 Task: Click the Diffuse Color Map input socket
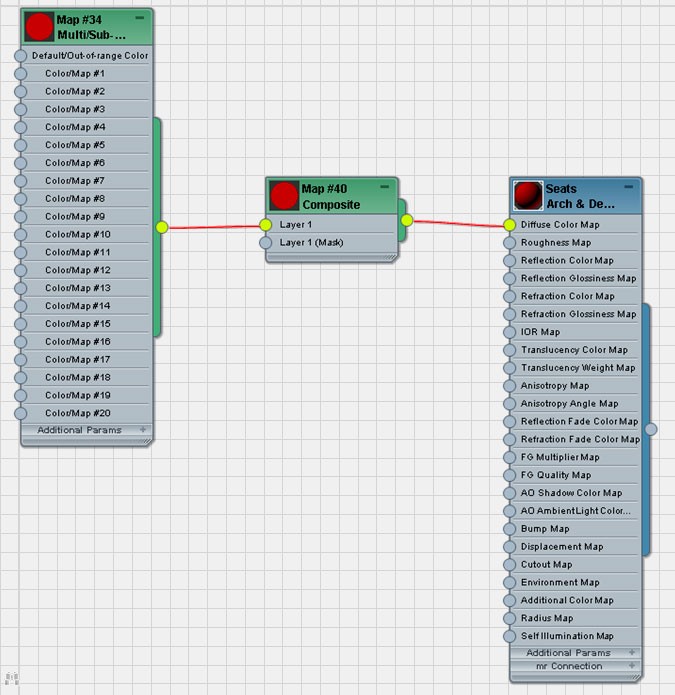click(x=510, y=225)
